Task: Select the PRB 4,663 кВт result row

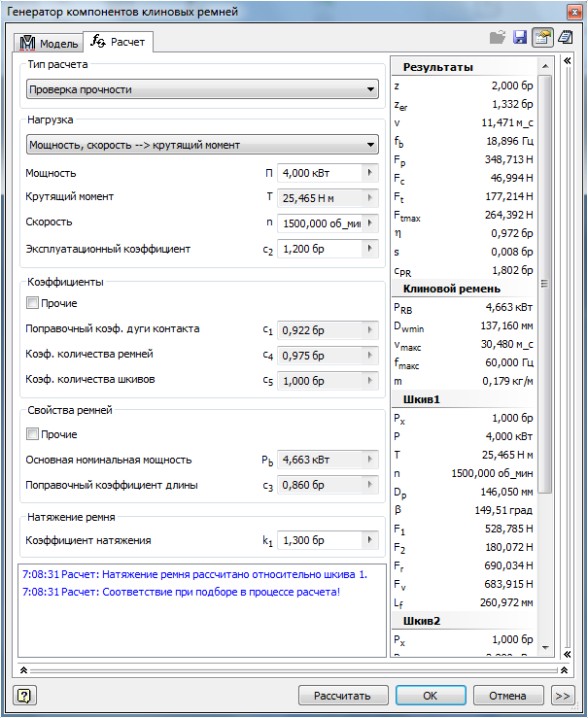Action: (x=464, y=307)
